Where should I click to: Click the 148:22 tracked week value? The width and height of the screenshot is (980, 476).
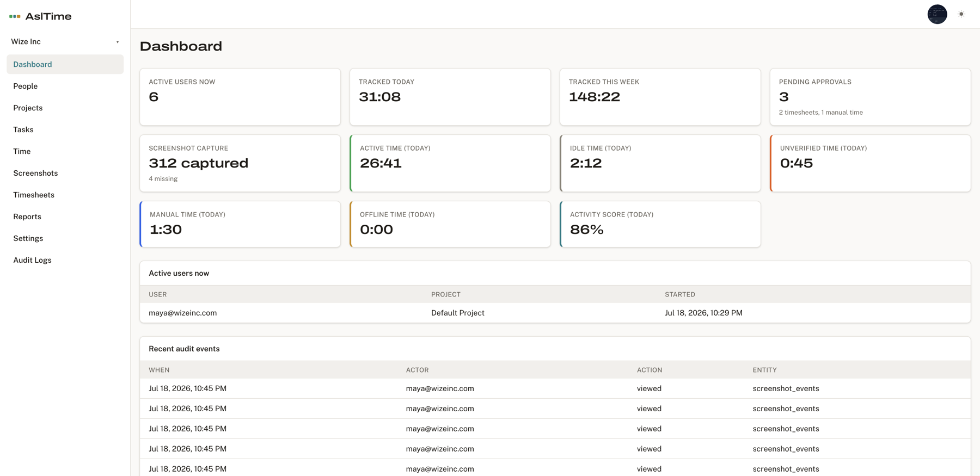coord(595,97)
